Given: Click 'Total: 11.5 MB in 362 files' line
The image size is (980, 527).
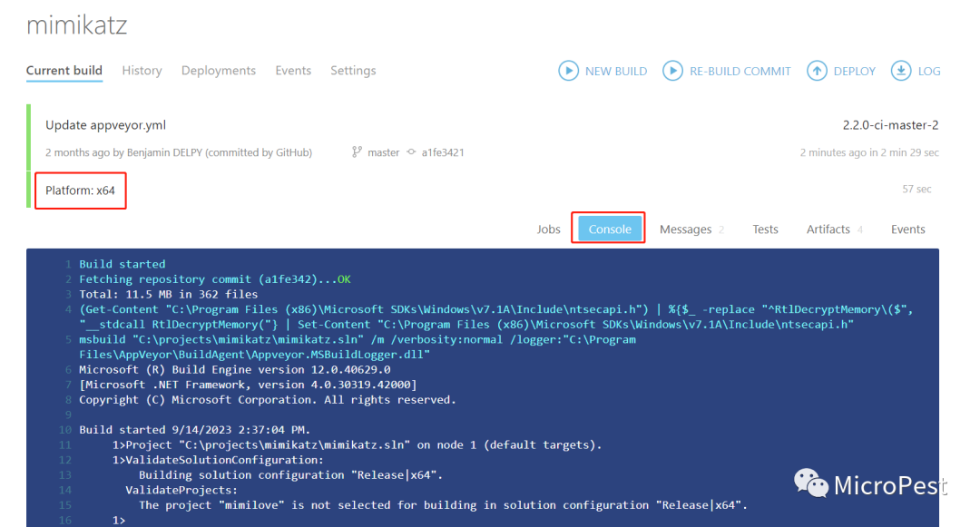Looking at the screenshot, I should pos(168,294).
